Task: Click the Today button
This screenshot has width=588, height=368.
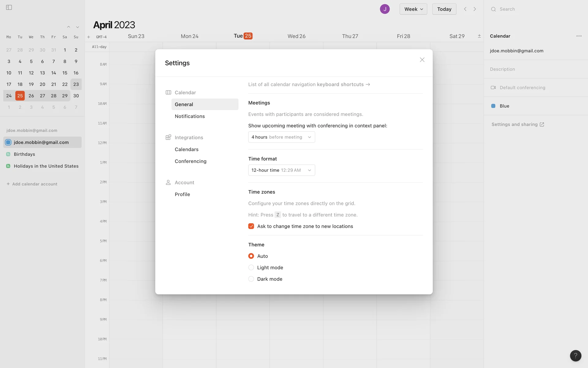Action: coord(444,9)
